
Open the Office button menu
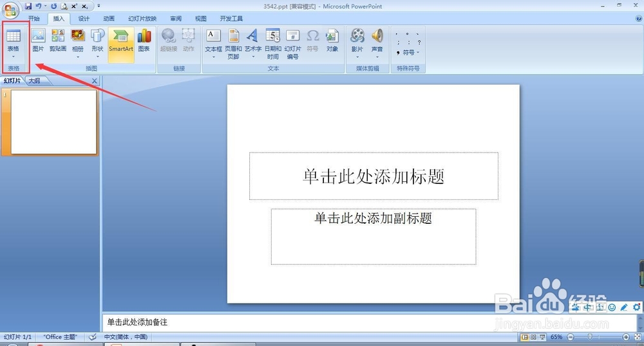tap(10, 10)
